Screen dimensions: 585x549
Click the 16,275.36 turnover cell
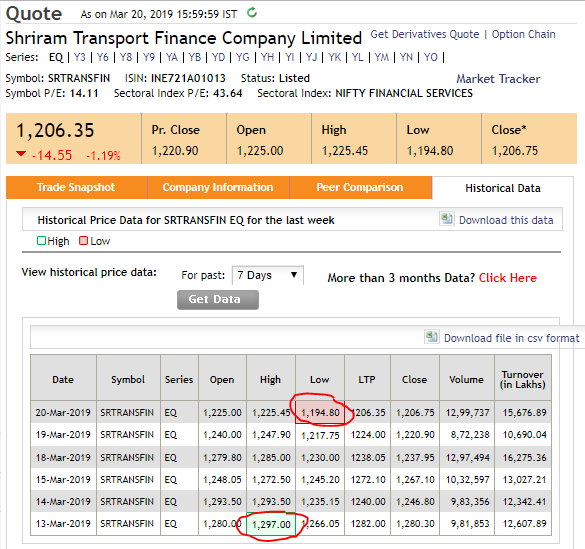tap(524, 457)
